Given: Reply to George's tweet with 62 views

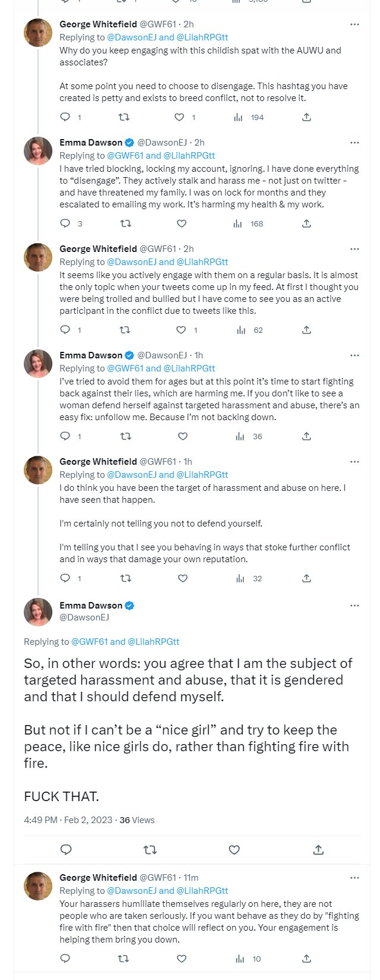Looking at the screenshot, I should tap(65, 330).
